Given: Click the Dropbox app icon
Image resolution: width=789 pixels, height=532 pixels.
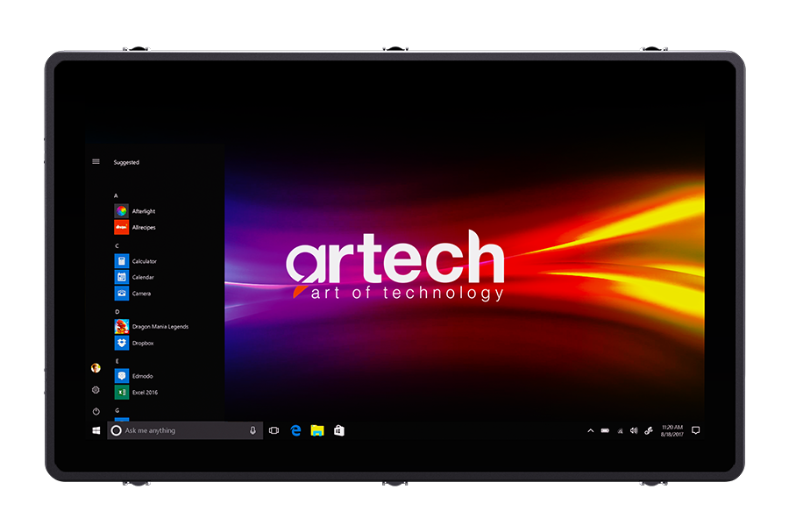Looking at the screenshot, I should click(x=122, y=343).
